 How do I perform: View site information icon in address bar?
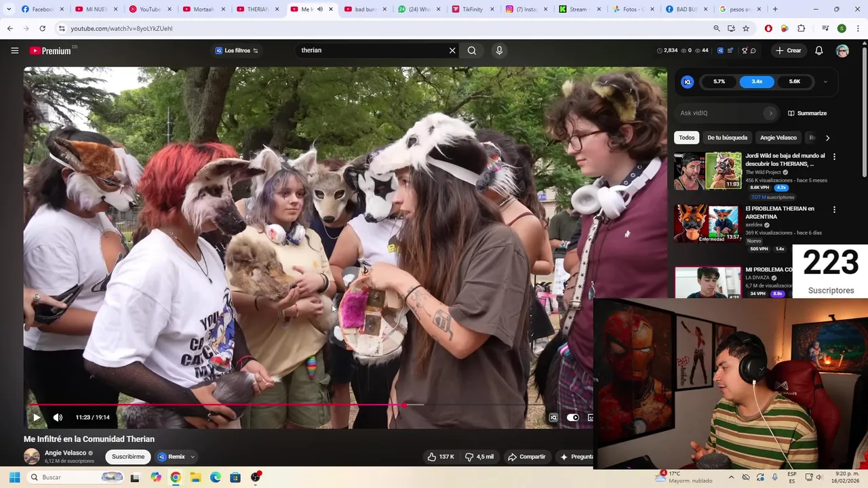point(62,28)
